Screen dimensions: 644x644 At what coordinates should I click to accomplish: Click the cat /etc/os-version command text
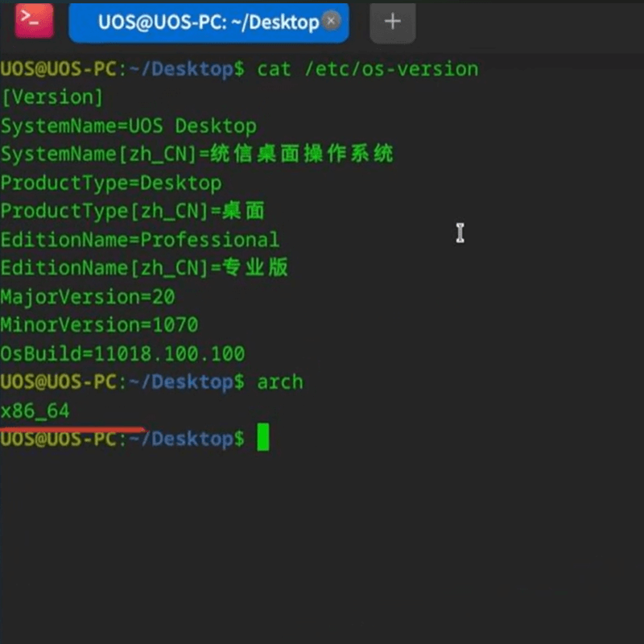tap(368, 69)
